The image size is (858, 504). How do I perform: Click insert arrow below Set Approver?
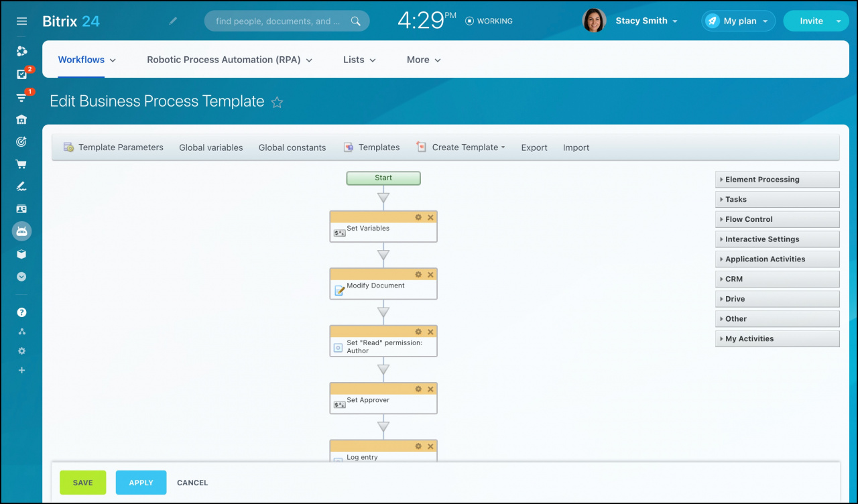383,427
